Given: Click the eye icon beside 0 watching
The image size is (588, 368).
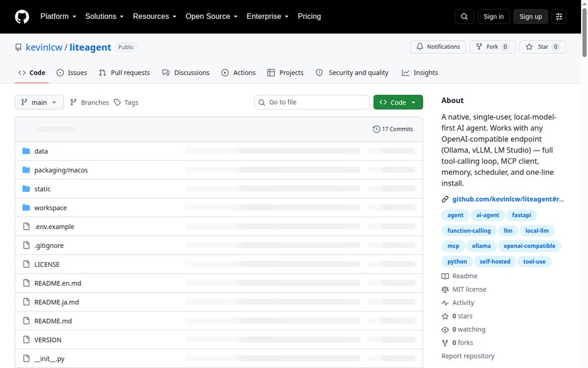Looking at the screenshot, I should click(x=445, y=330).
